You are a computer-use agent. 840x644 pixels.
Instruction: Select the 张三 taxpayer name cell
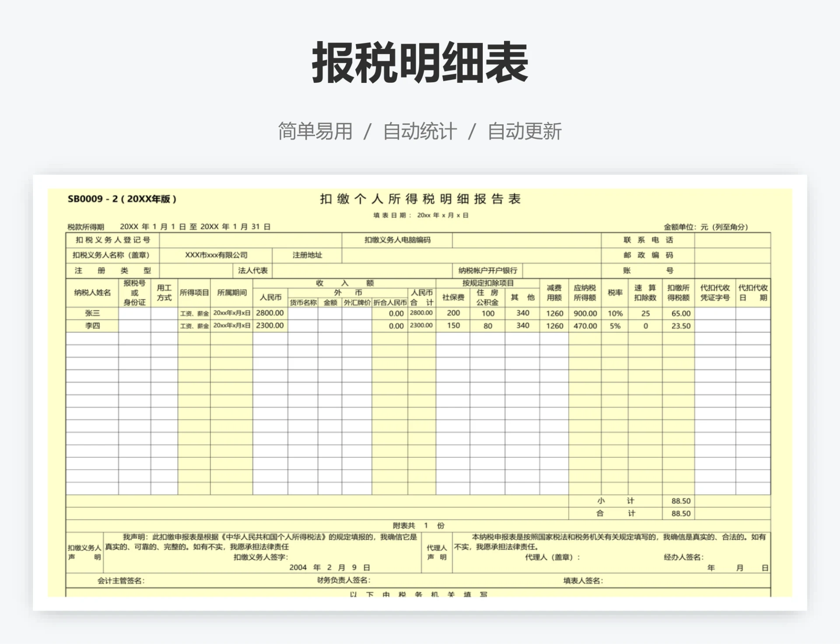tap(91, 313)
